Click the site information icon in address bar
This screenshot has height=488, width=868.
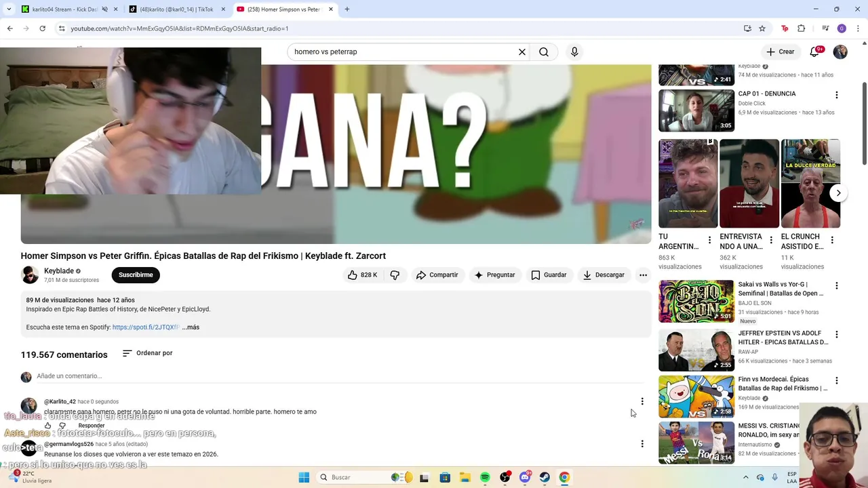tap(61, 28)
